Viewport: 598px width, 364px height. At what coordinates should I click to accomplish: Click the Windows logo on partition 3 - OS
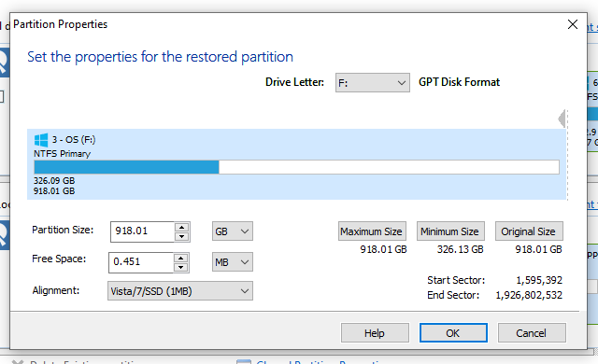(41, 140)
